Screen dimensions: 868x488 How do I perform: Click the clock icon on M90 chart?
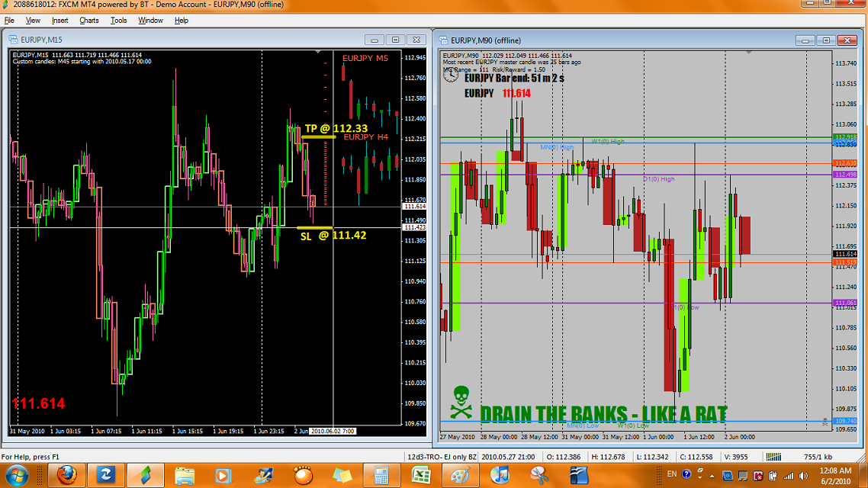[451, 75]
